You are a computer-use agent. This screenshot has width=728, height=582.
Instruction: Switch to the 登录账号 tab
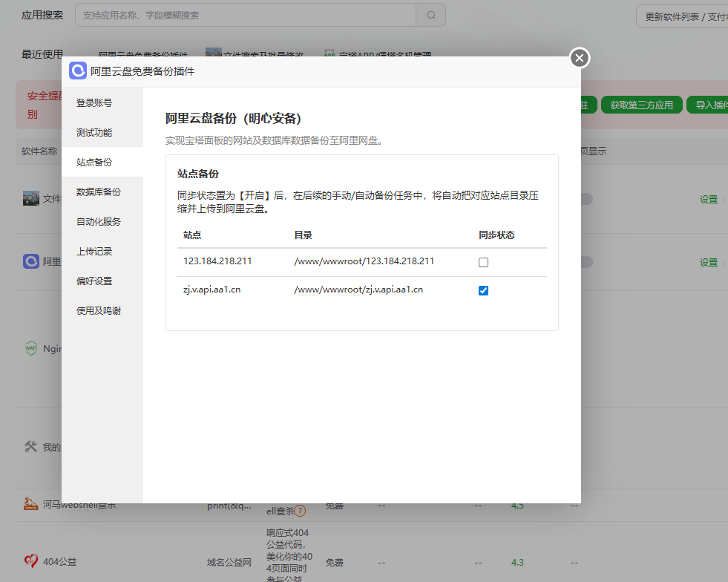coord(95,102)
